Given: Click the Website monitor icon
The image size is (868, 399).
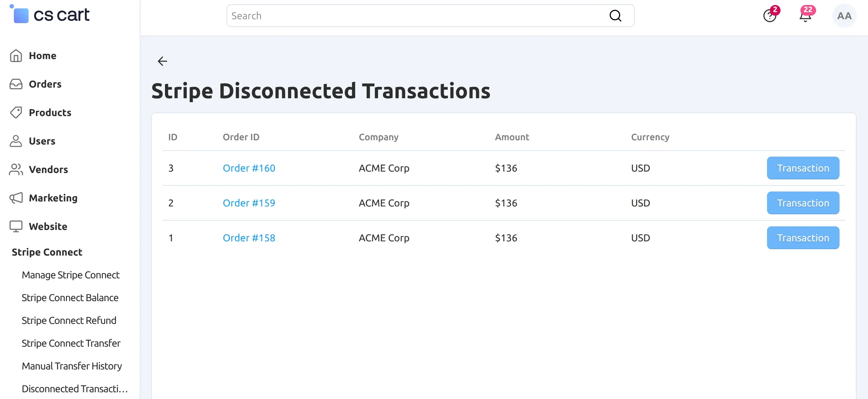Looking at the screenshot, I should 16,226.
